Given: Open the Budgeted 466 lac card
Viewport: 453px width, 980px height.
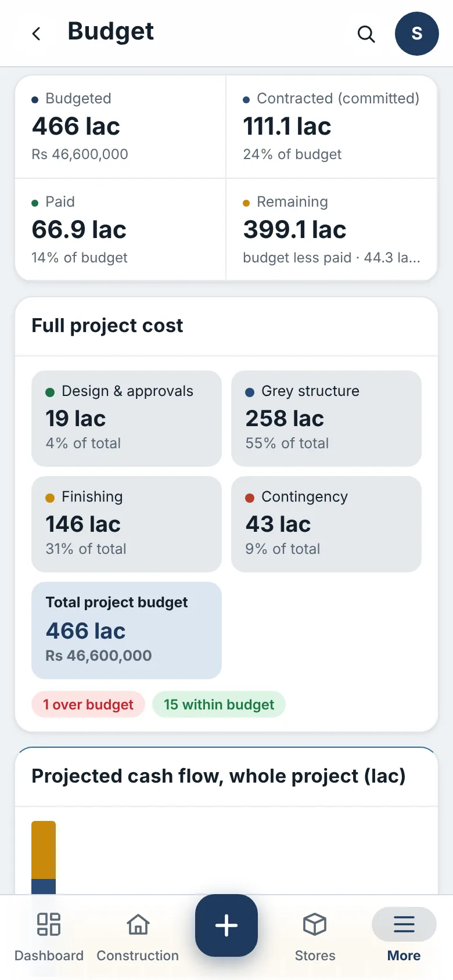Looking at the screenshot, I should tap(120, 127).
